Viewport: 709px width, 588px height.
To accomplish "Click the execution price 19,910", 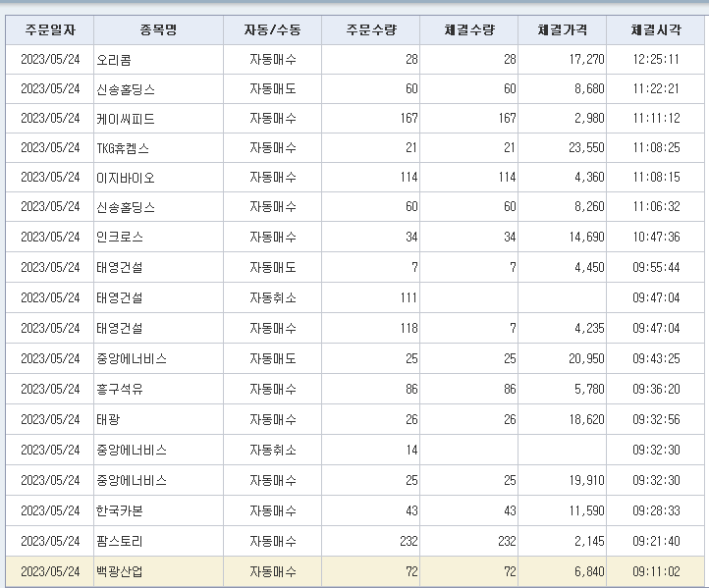I will [x=586, y=480].
